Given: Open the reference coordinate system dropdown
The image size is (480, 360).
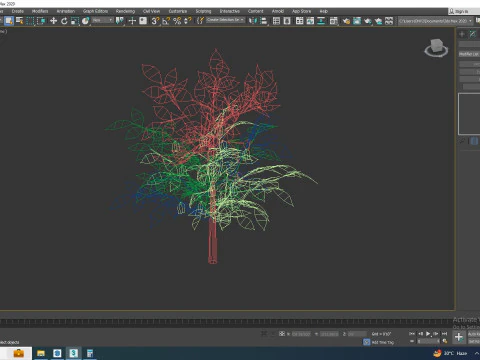Looking at the screenshot, I should coord(103,20).
